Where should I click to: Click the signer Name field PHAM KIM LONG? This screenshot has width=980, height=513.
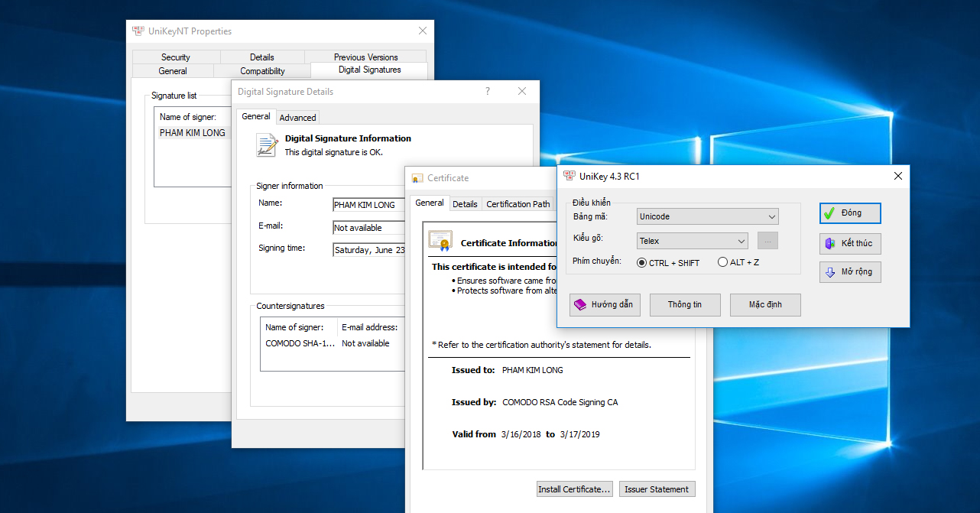pyautogui.click(x=368, y=205)
